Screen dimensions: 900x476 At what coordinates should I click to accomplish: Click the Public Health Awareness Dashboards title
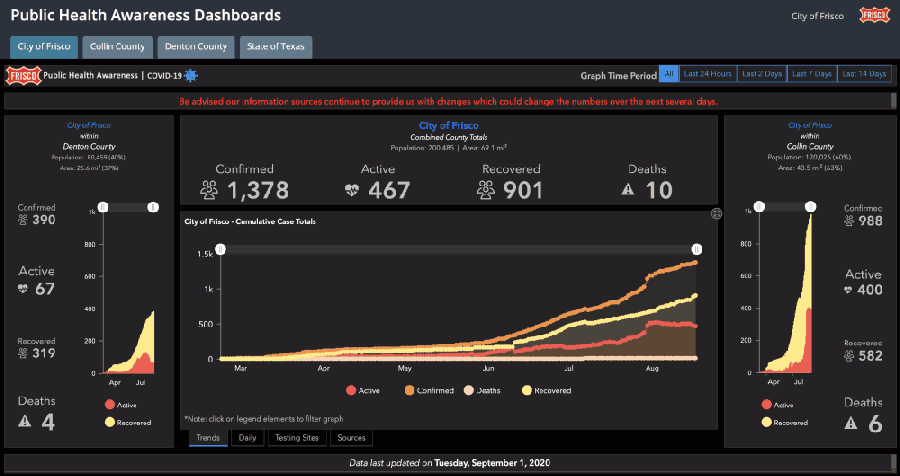(146, 16)
